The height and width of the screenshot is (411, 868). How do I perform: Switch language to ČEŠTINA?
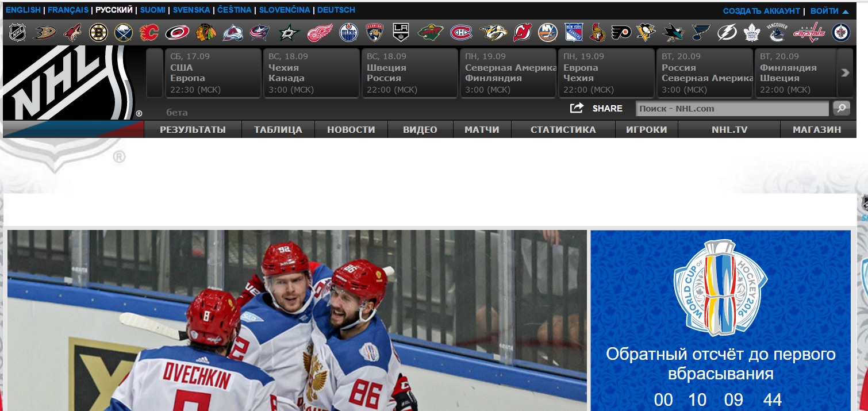click(235, 10)
